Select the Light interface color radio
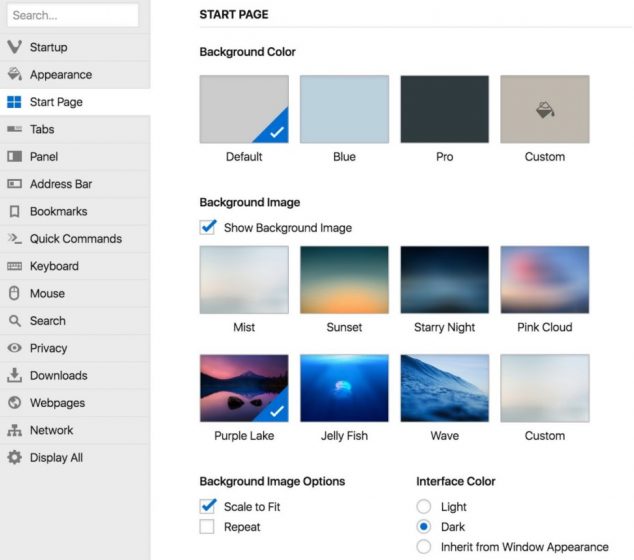Screen dimensions: 634x560 424,507
